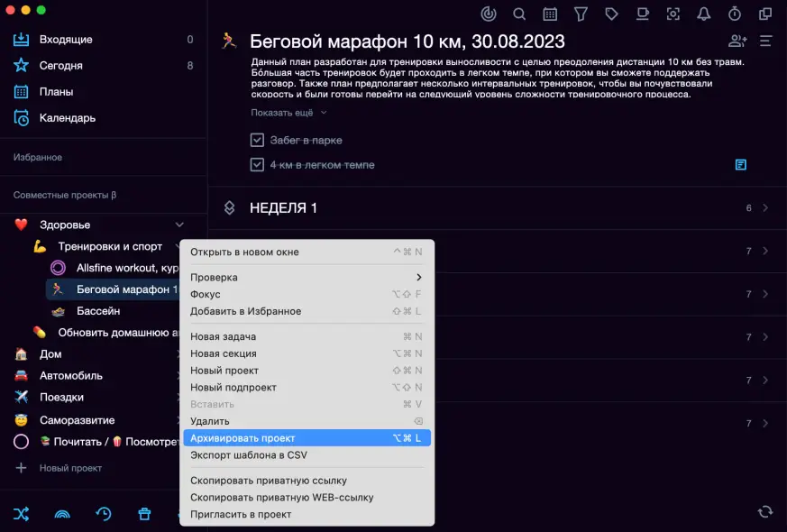Click "Новый проект" at sidebar bottom
The image size is (787, 532).
pos(70,468)
